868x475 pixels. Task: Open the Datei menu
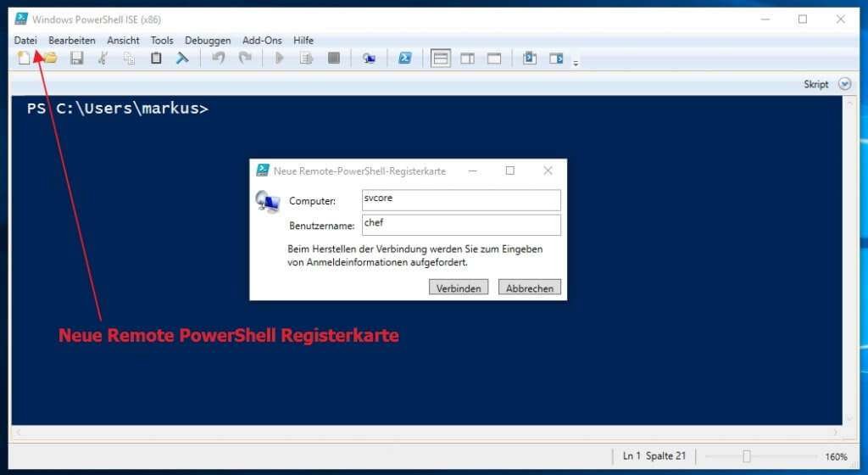pyautogui.click(x=25, y=41)
